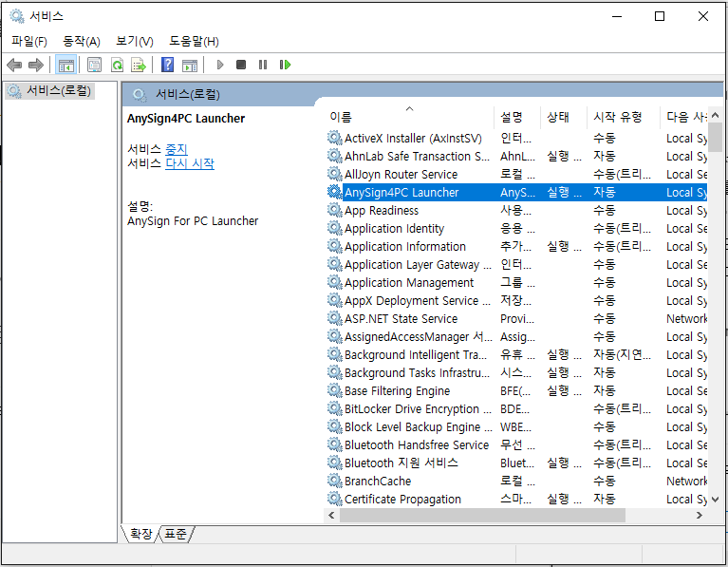Switch to the 표준 tab
This screenshot has width=728, height=567.
[x=176, y=534]
